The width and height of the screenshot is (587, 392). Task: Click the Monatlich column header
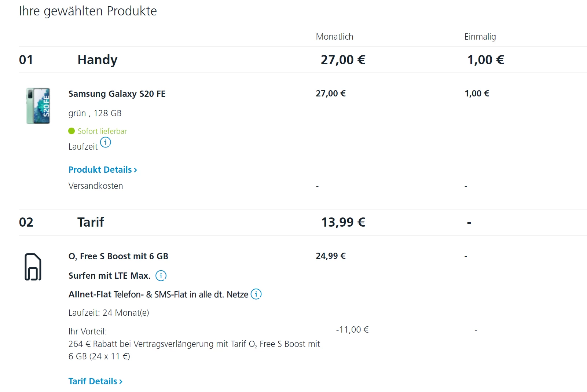click(x=334, y=37)
